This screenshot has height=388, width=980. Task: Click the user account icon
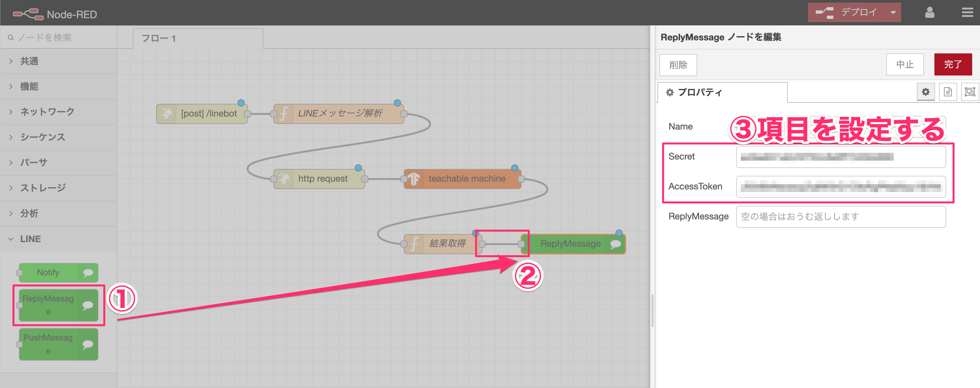(930, 13)
